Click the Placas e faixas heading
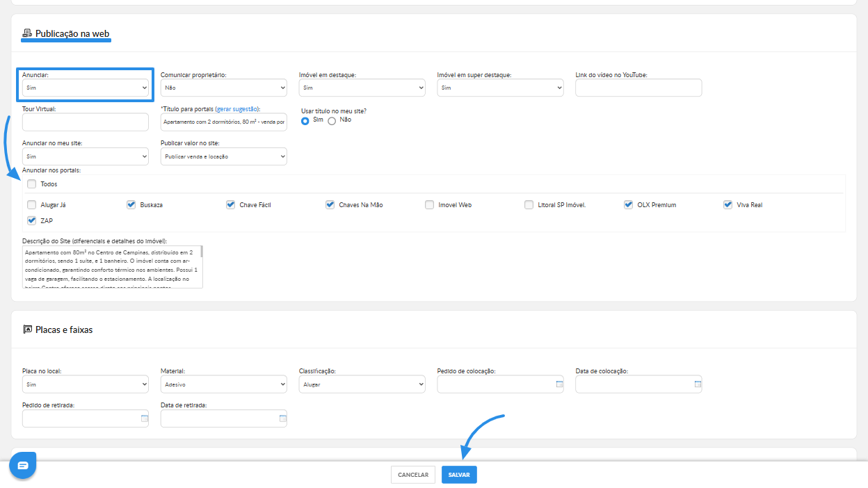This screenshot has height=488, width=868. click(64, 330)
